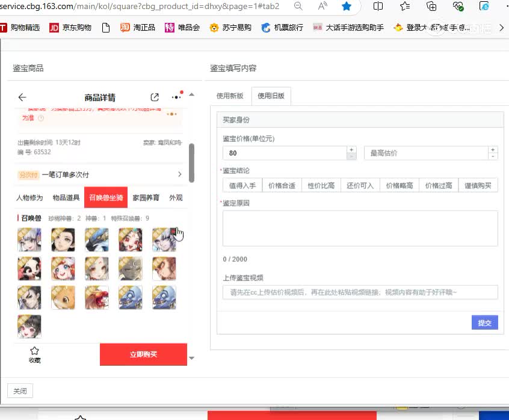Click the red 立即购买 button

coord(143,354)
